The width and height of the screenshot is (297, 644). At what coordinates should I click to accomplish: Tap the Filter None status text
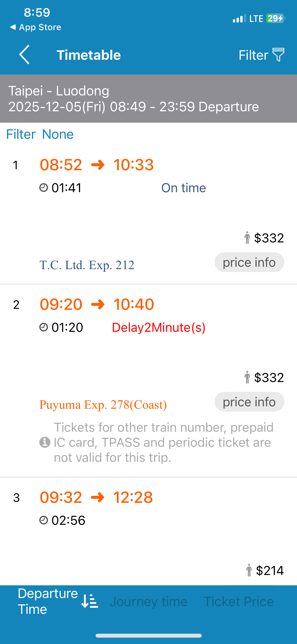coord(40,134)
